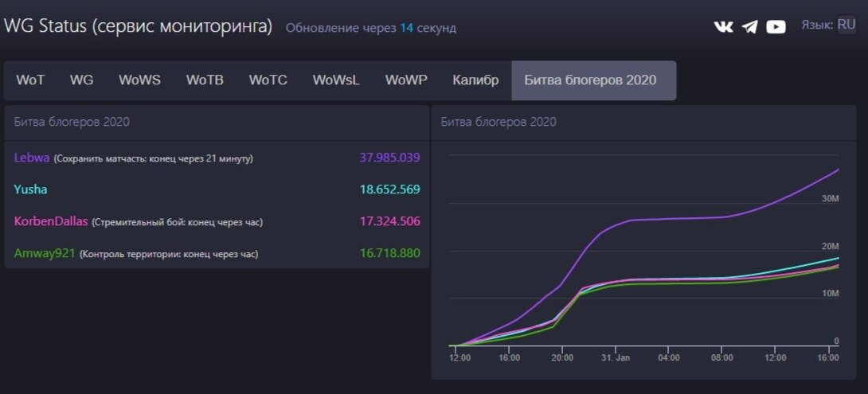This screenshot has width=868, height=394.
Task: Click the 04:00 label on time axis
Action: pos(669,358)
